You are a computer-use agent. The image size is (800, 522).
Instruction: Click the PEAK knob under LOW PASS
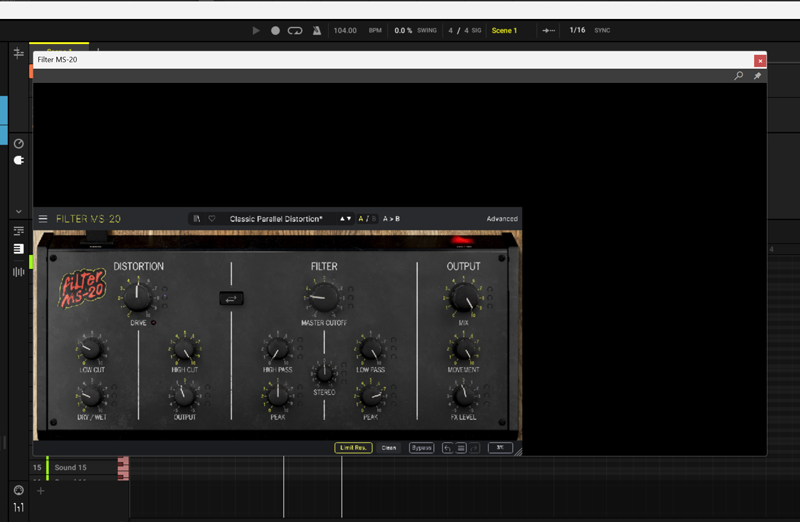tap(370, 396)
